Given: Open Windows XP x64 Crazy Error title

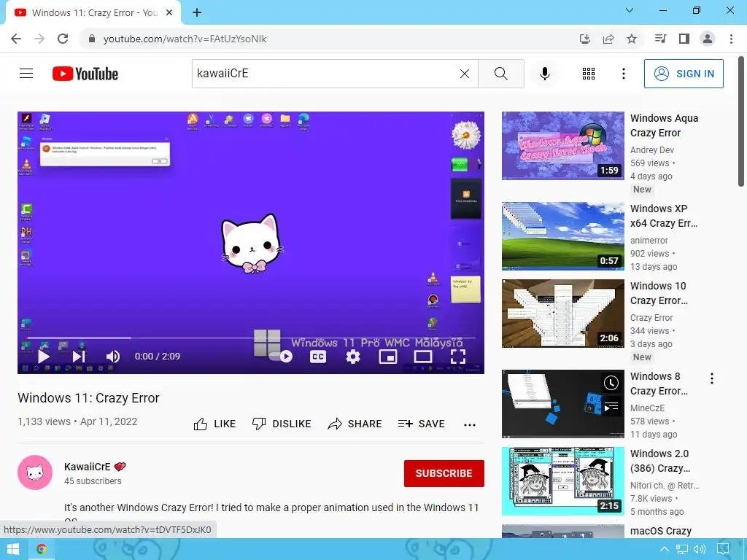Looking at the screenshot, I should pos(664,216).
